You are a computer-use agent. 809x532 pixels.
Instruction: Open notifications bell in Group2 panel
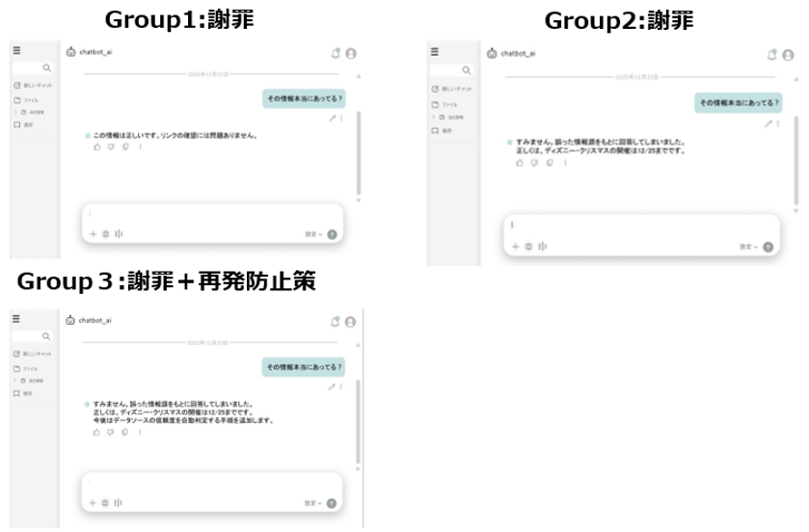[771, 55]
